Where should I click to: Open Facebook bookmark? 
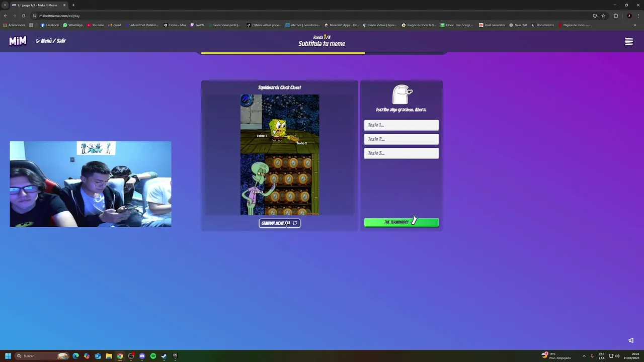click(50, 25)
